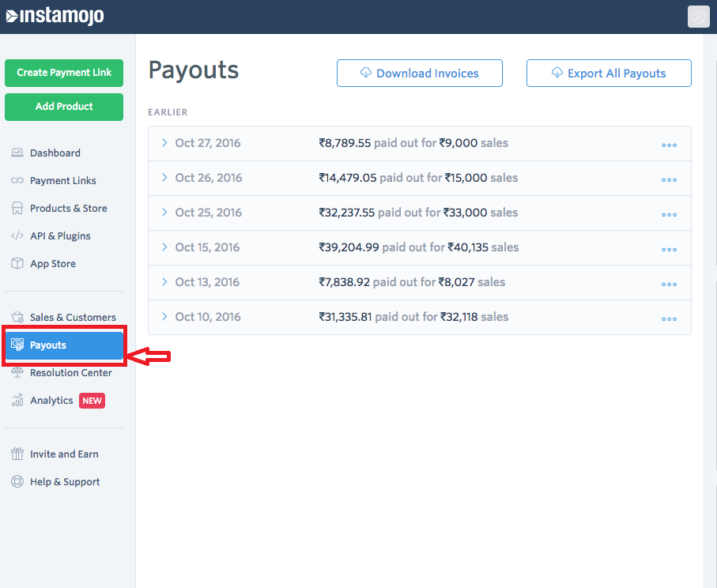
Task: Open more options for Oct 13, 2016 payout
Action: click(669, 284)
